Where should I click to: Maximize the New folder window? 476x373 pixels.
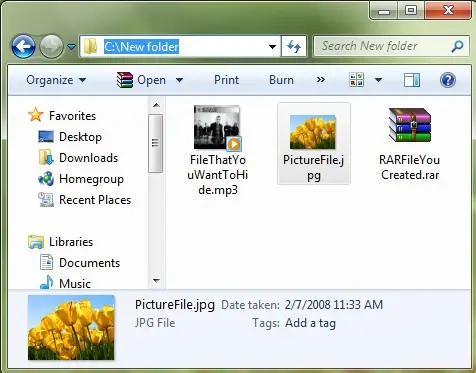click(x=411, y=11)
